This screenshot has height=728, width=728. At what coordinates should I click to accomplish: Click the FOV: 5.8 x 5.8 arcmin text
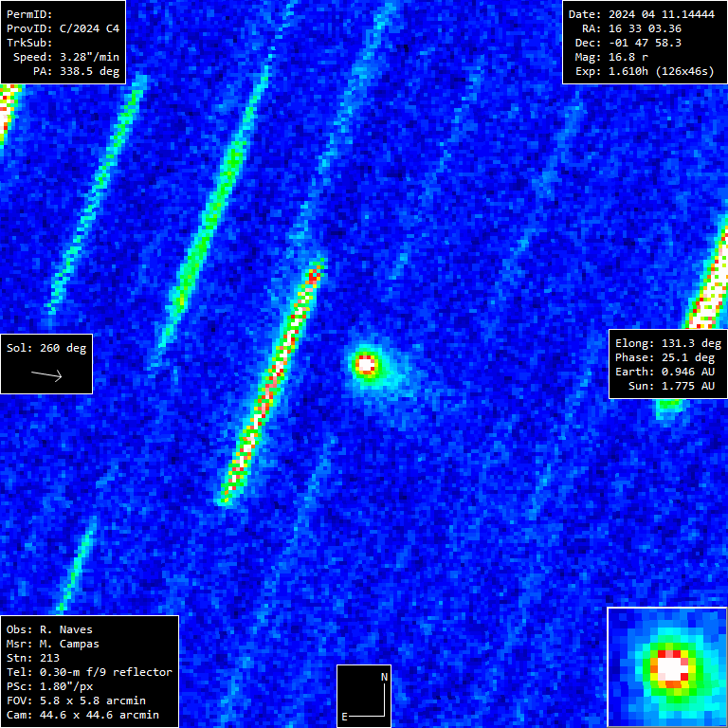coord(76,701)
